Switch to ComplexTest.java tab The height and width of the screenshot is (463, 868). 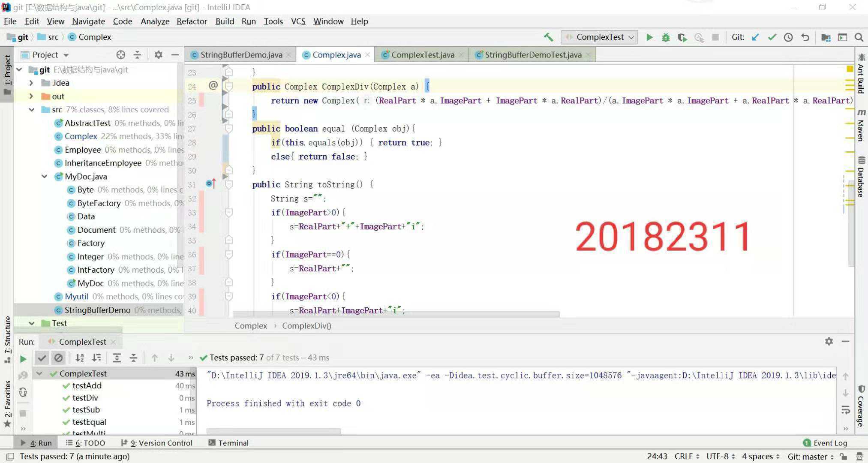tap(422, 55)
